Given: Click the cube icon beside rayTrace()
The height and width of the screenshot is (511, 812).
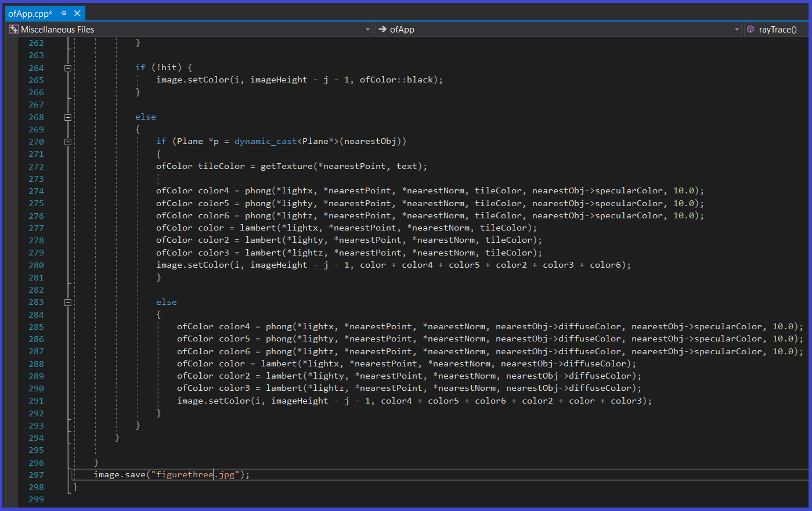Looking at the screenshot, I should click(750, 29).
